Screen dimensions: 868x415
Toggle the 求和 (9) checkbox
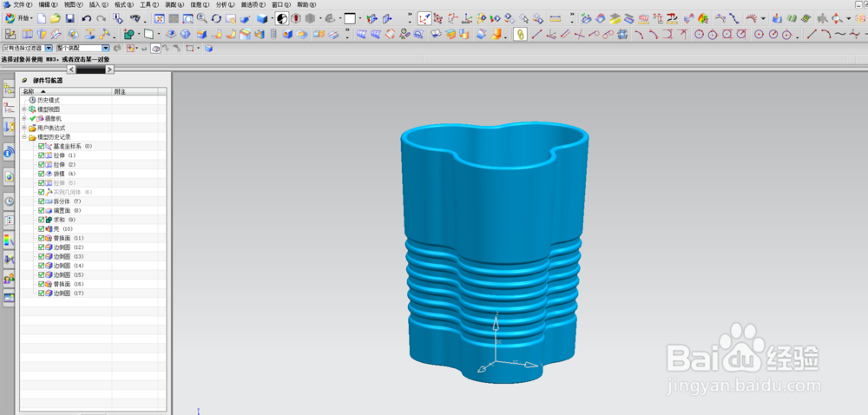[42, 220]
